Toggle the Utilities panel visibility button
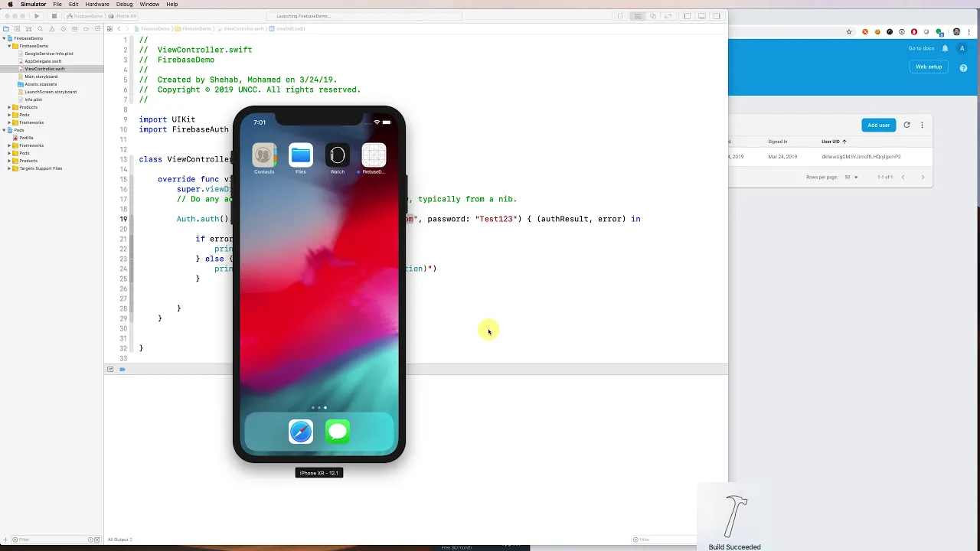The height and width of the screenshot is (551, 980). [717, 16]
